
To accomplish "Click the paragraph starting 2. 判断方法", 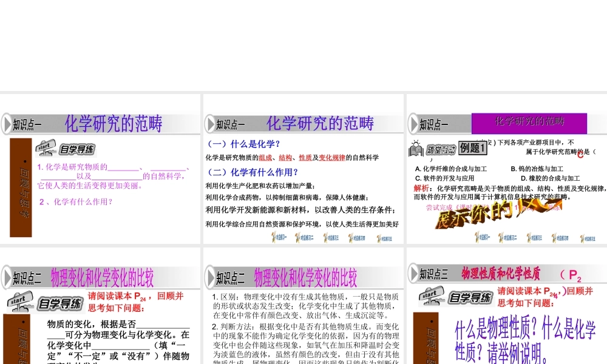I will pos(305,343).
